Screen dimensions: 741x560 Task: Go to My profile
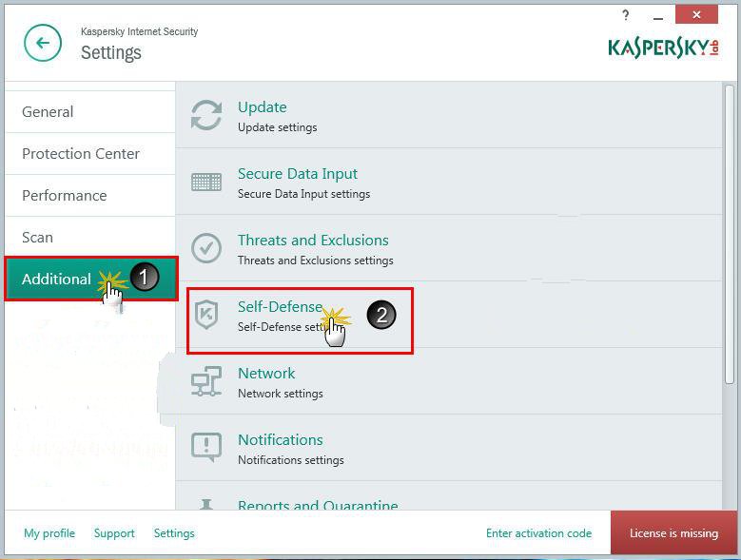coord(49,533)
